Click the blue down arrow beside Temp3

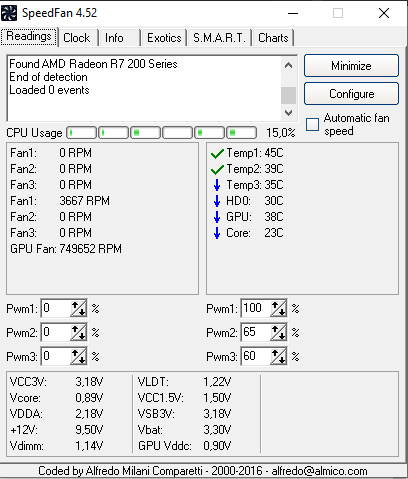pos(217,185)
